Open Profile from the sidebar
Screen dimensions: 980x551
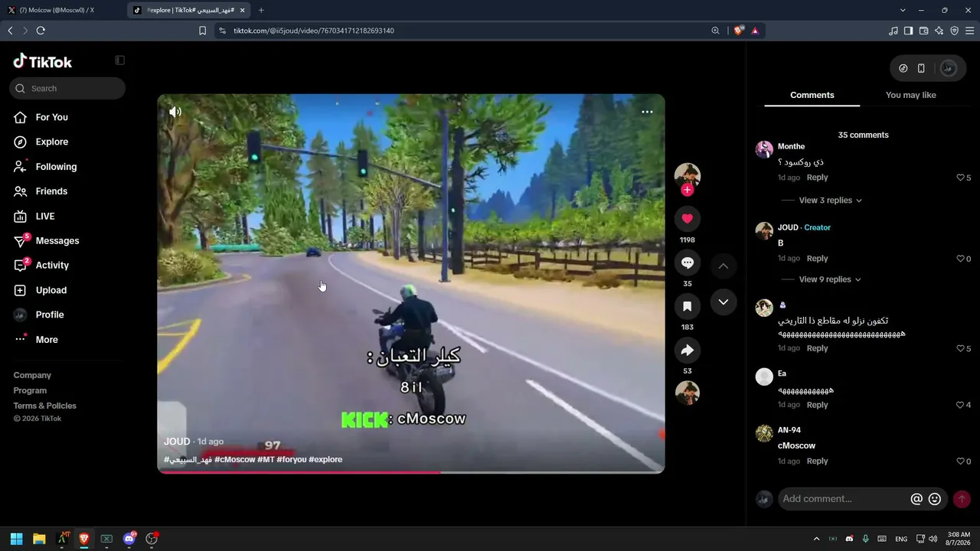tap(50, 315)
